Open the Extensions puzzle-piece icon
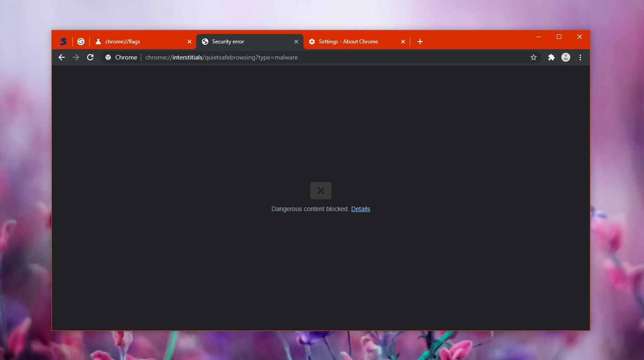 tap(551, 57)
